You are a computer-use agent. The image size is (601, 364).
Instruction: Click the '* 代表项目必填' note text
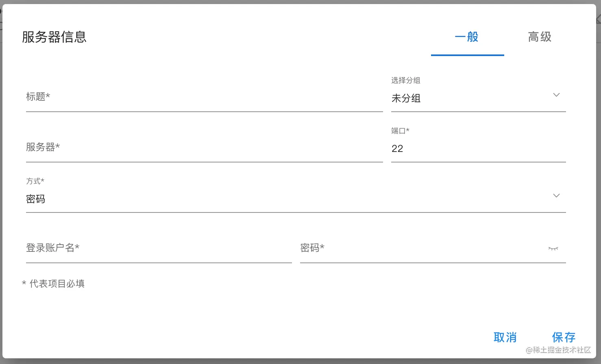coord(53,284)
